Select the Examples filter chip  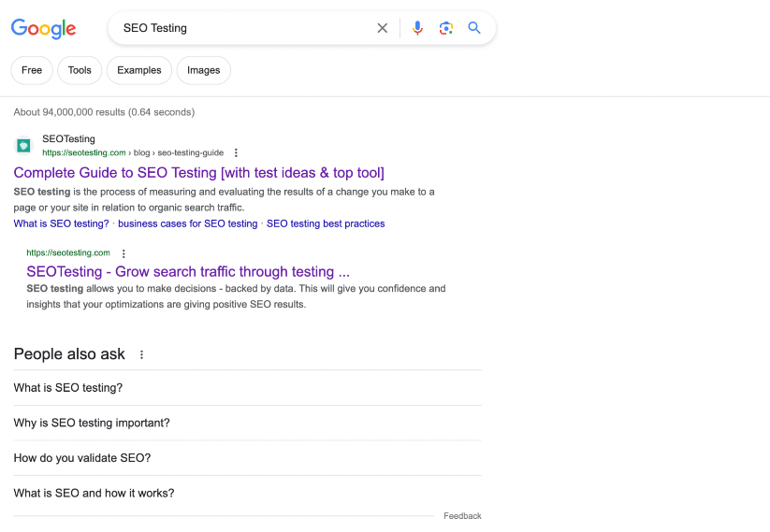[139, 70]
